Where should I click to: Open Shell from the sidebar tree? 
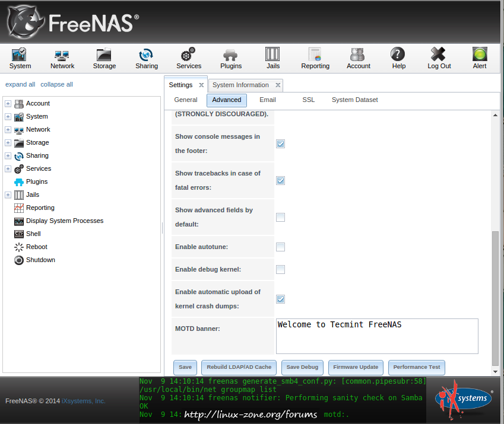pos(33,234)
